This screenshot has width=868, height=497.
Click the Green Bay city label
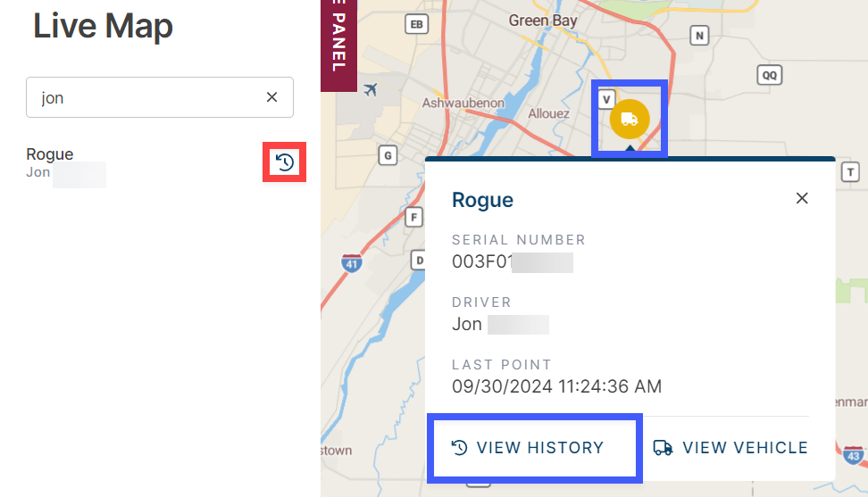coord(543,21)
